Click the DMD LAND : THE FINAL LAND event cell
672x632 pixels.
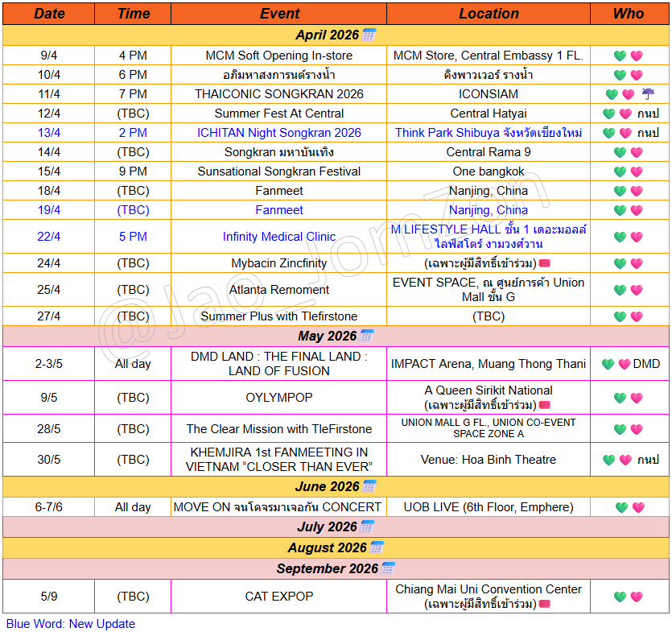pyautogui.click(x=279, y=364)
